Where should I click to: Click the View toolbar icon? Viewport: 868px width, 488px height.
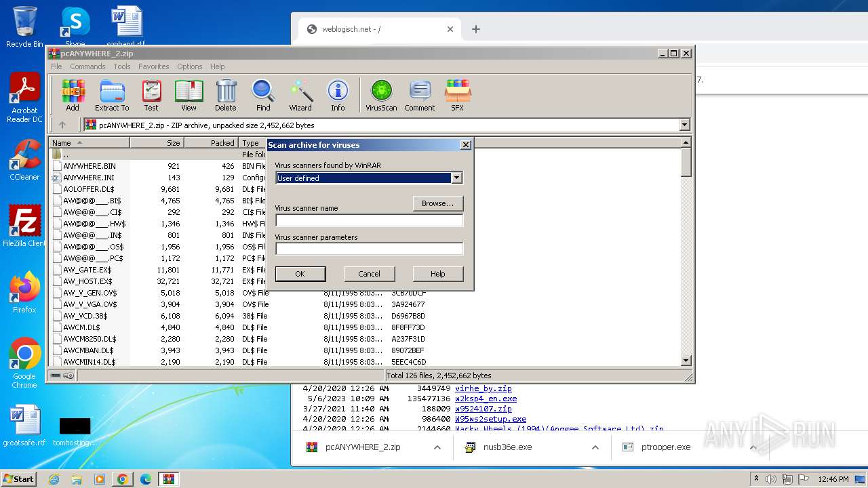pos(189,96)
